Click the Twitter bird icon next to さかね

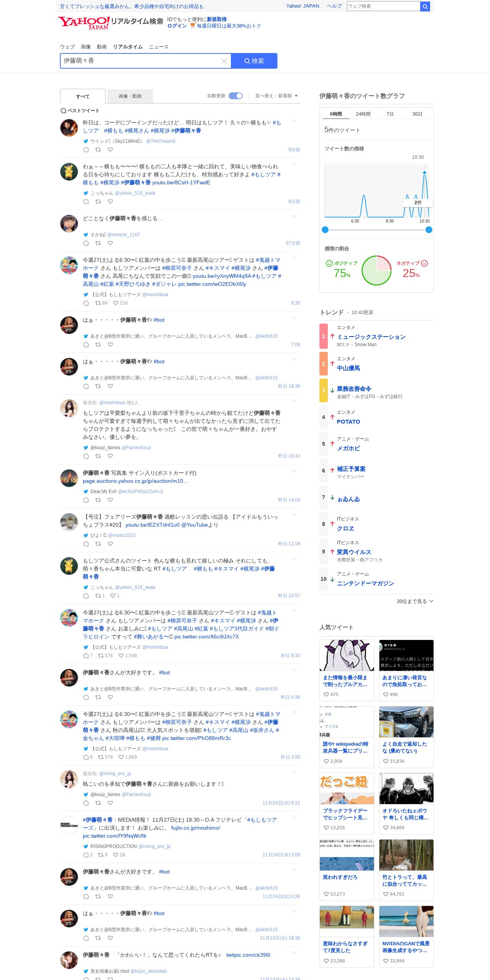point(86,235)
